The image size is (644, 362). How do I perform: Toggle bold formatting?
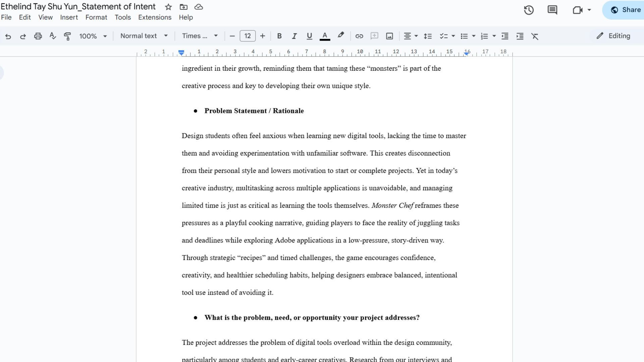pos(279,36)
